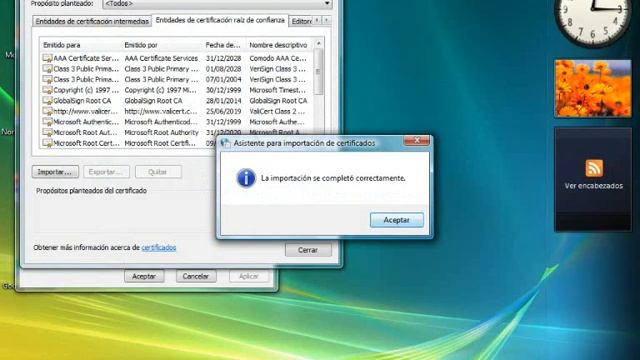Click the certificate list scroll up arrow

319,43
